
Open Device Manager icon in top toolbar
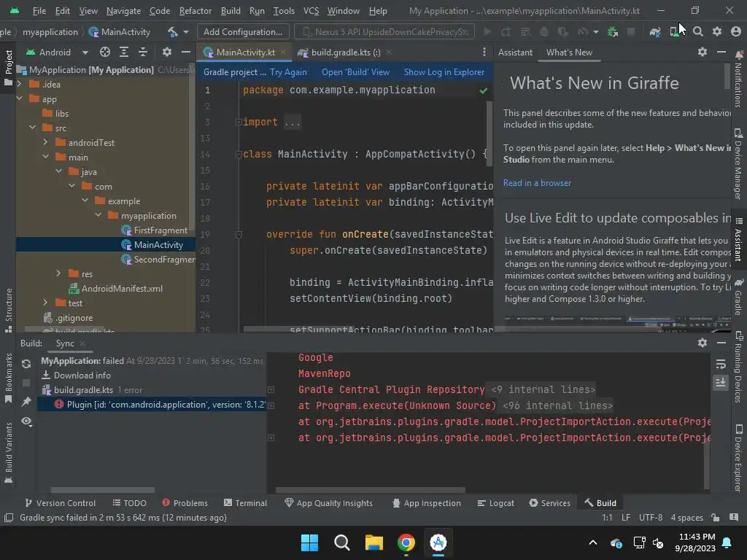point(675,32)
